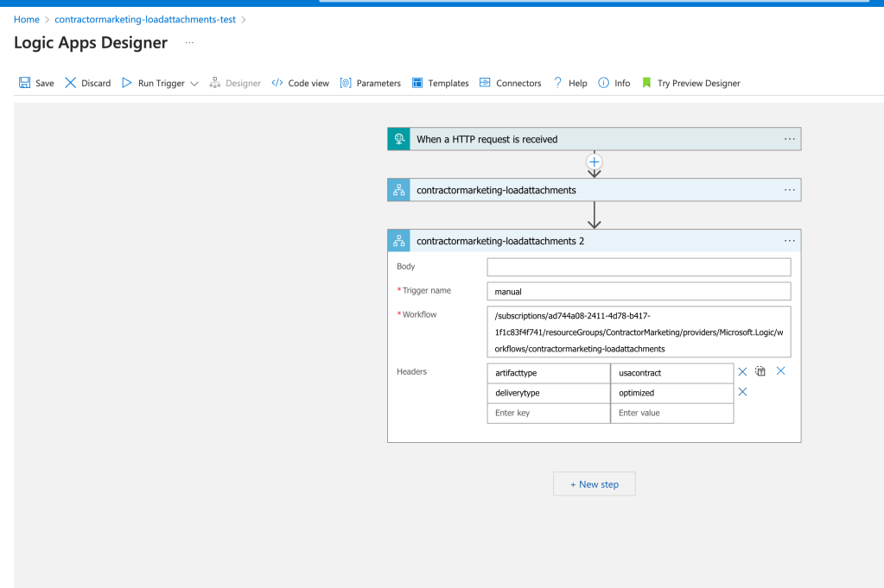Screen dimensions: 884x588
Task: Open ellipsis menu of contractormarketing-loadattachments step
Action: pyautogui.click(x=789, y=190)
